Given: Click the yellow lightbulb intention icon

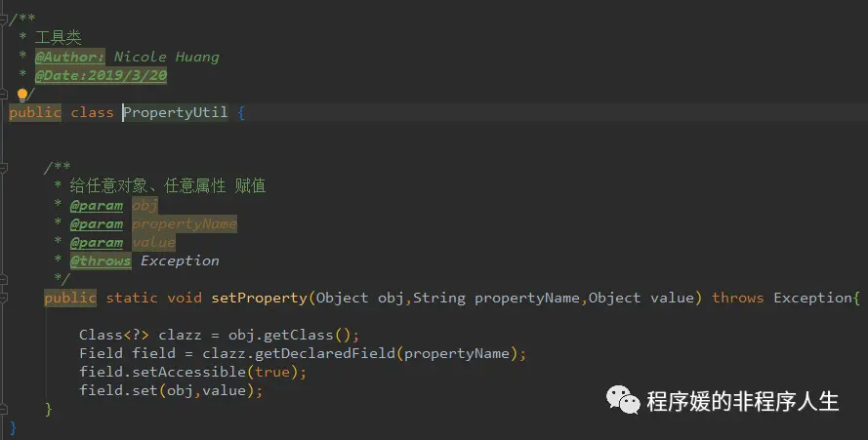Looking at the screenshot, I should pos(22,95).
